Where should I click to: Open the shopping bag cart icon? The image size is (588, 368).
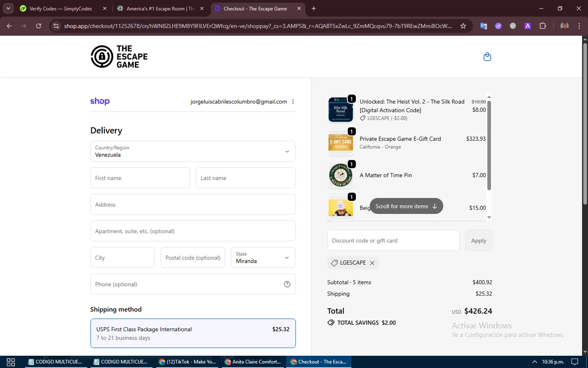(487, 57)
